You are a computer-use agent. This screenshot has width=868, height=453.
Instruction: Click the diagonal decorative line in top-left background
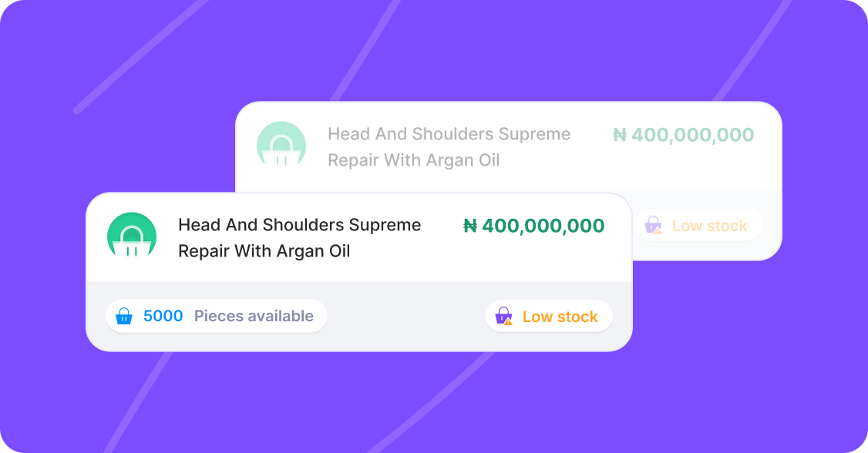(x=141, y=55)
